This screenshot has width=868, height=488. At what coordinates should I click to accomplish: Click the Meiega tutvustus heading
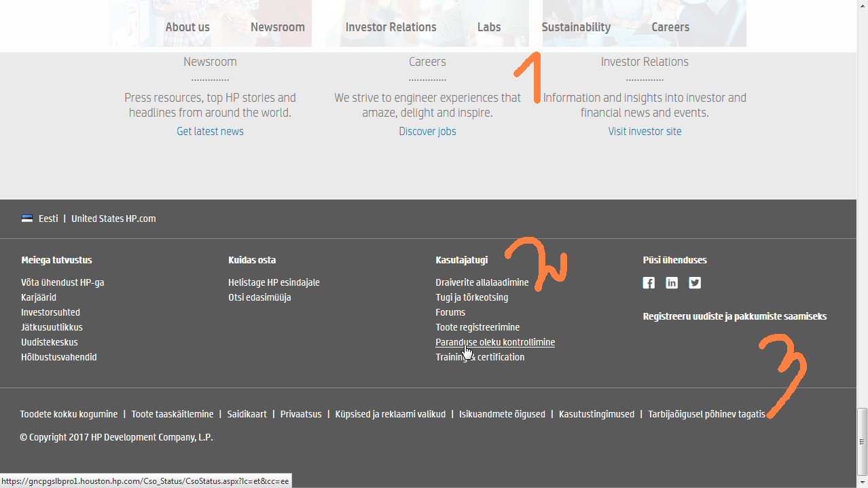56,260
